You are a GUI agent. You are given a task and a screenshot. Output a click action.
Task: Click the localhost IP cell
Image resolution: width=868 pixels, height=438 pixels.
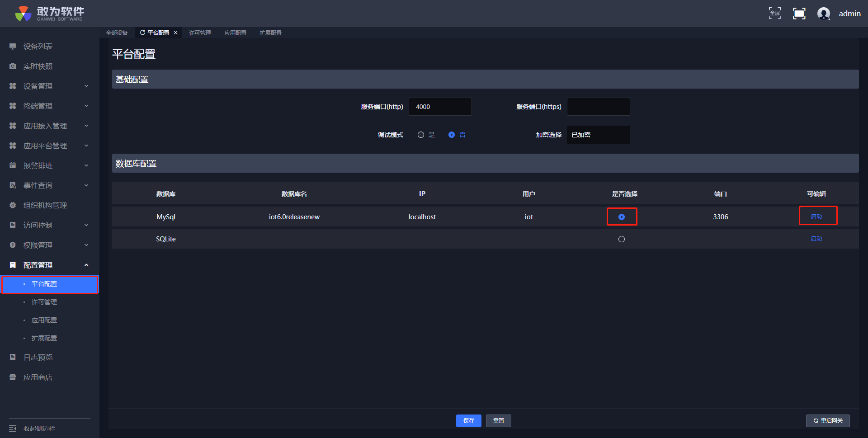pyautogui.click(x=422, y=217)
